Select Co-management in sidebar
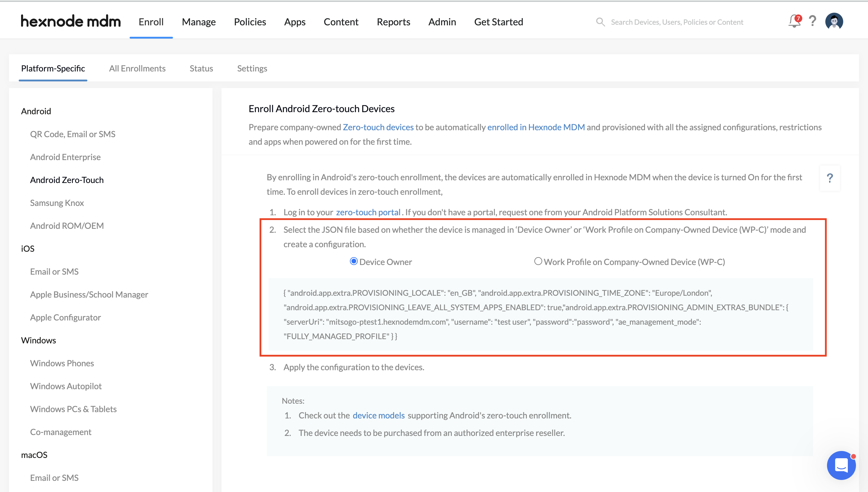The image size is (868, 492). tap(61, 432)
